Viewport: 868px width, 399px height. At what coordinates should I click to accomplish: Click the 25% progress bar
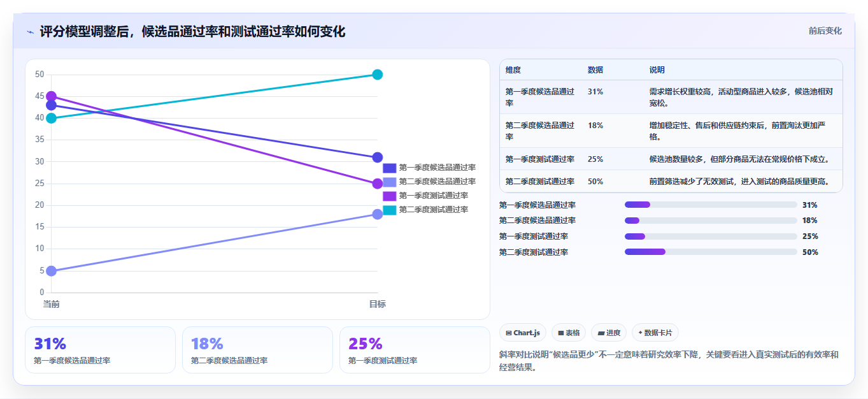pos(711,236)
